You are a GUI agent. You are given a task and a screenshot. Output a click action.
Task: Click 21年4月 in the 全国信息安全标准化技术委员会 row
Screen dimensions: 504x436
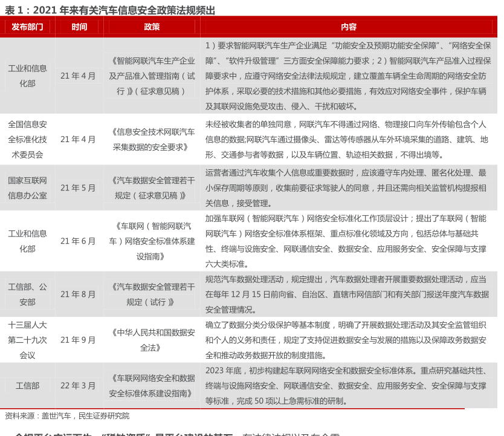point(78,139)
